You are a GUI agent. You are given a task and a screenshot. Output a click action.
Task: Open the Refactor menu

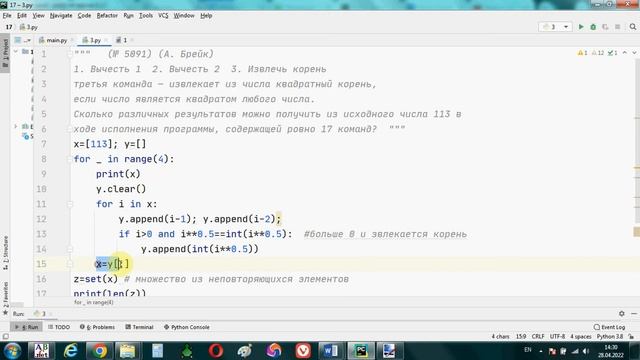pyautogui.click(x=107, y=16)
